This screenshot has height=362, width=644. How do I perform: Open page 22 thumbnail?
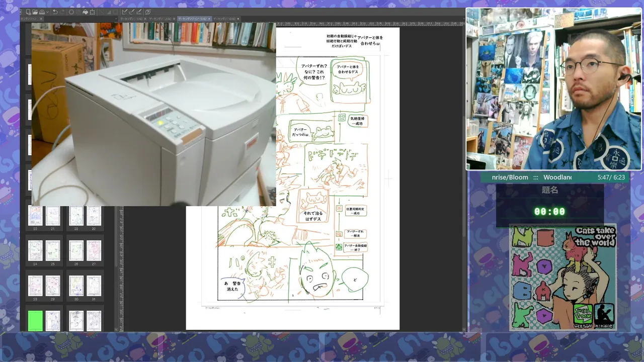[76, 216]
